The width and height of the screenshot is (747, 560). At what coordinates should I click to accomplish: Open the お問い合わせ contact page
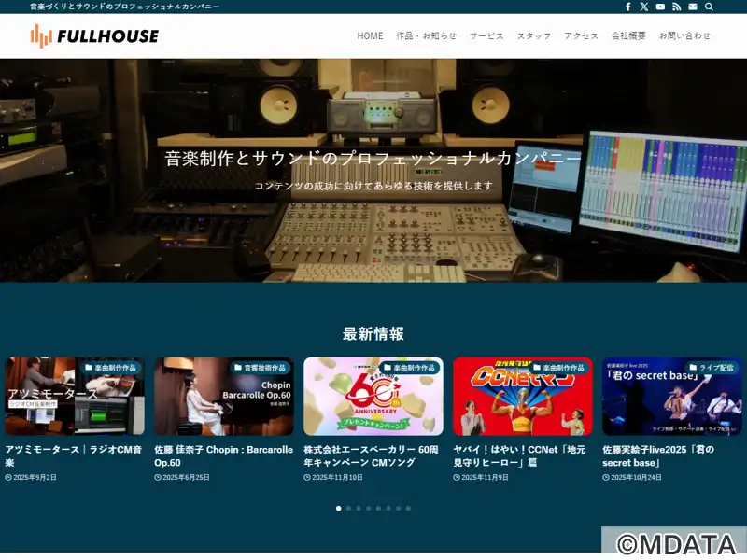[684, 36]
